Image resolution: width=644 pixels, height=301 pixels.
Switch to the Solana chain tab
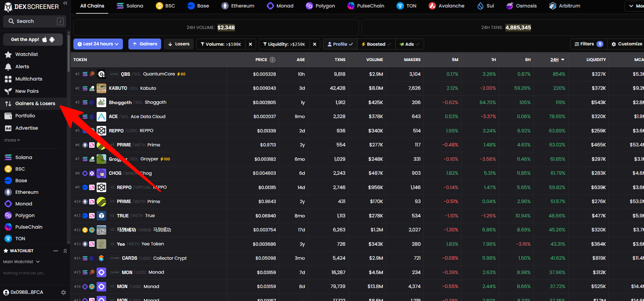tap(130, 6)
